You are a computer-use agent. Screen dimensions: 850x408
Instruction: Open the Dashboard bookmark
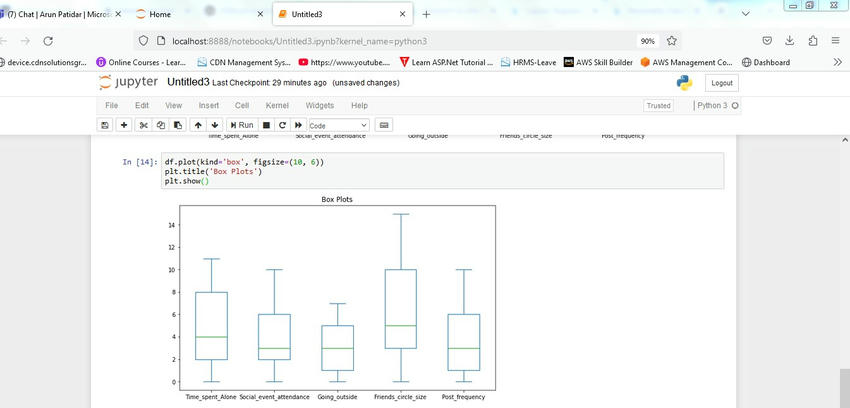[x=766, y=62]
